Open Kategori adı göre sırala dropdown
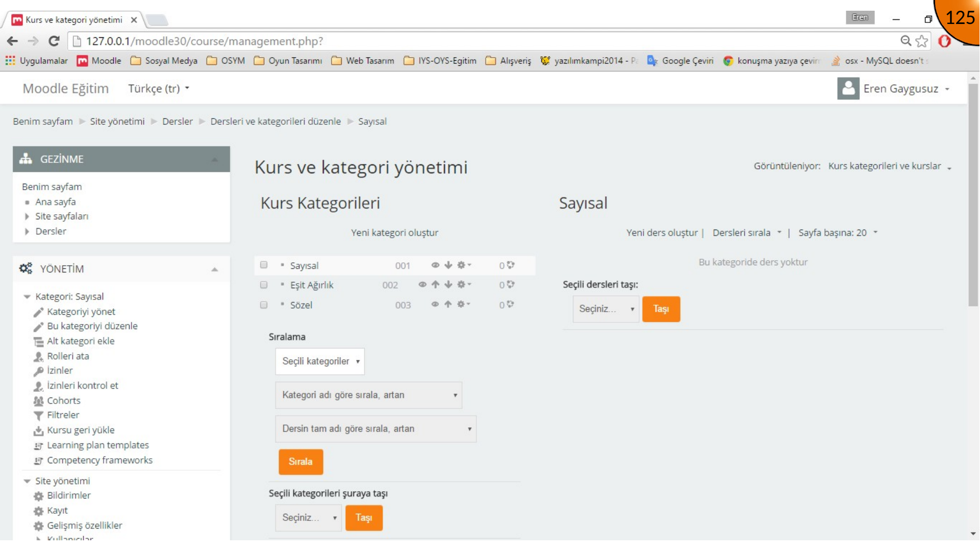Viewport: 980px width, 551px height. 368,395
